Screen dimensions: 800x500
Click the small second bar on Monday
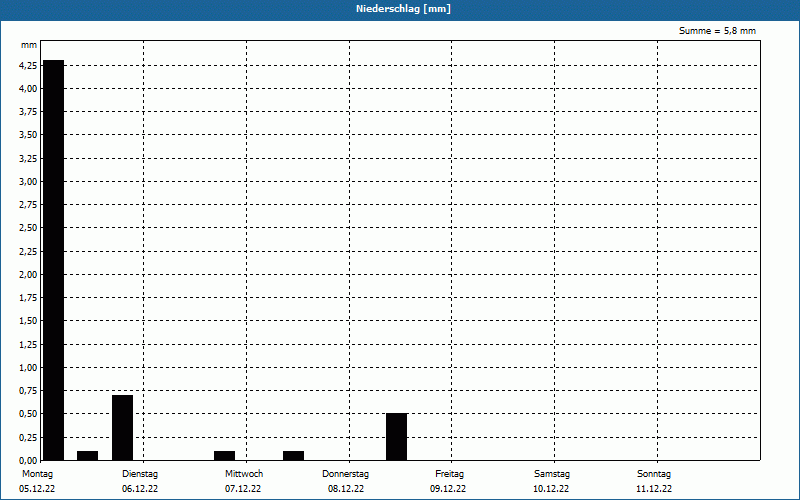[88, 456]
